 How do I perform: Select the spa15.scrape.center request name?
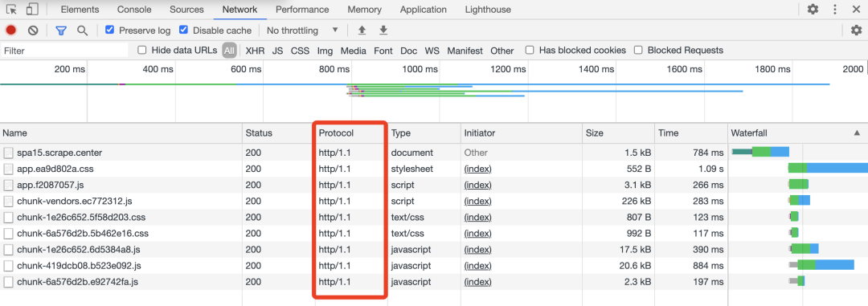coord(59,153)
